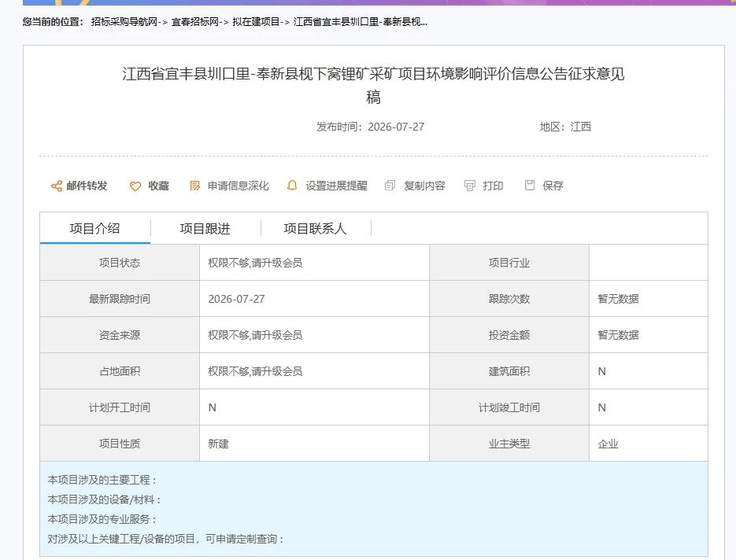736x560 pixels.
Task: Click the 项目状态 label cell
Action: tap(120, 263)
